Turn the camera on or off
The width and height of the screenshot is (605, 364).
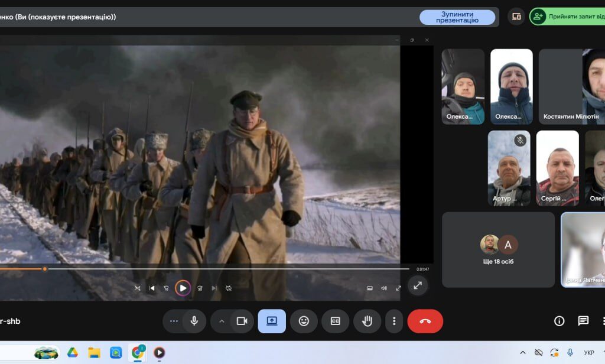(x=242, y=321)
